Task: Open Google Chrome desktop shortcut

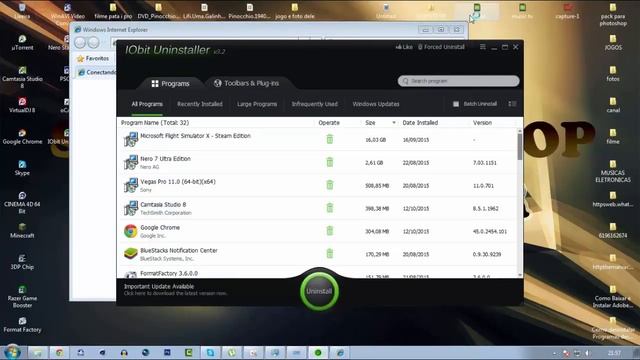Action: [22, 136]
